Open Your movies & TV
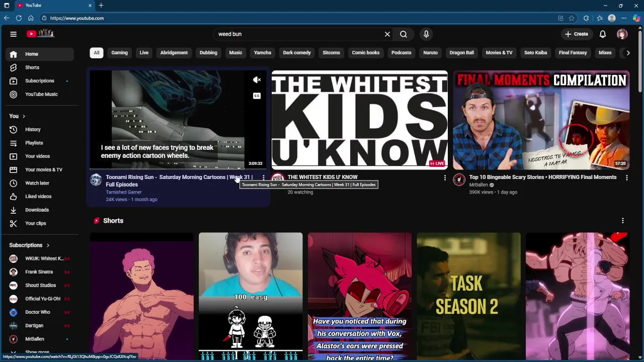 click(40, 169)
